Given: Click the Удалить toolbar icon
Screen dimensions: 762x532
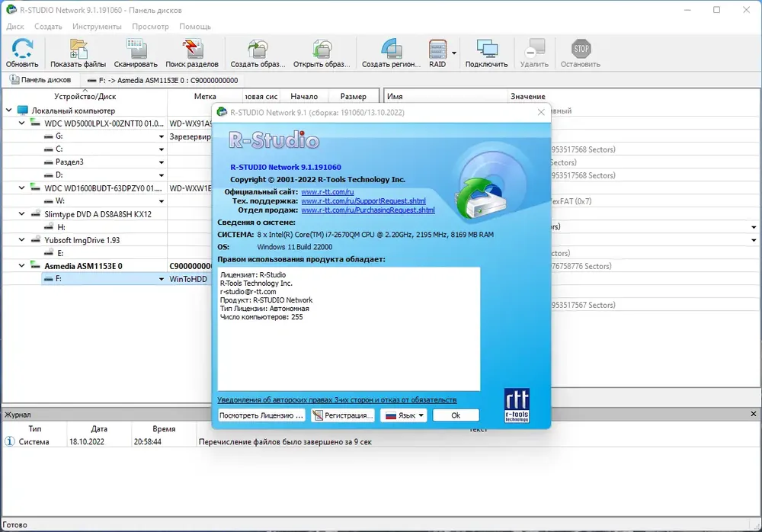Looking at the screenshot, I should click(x=534, y=53).
